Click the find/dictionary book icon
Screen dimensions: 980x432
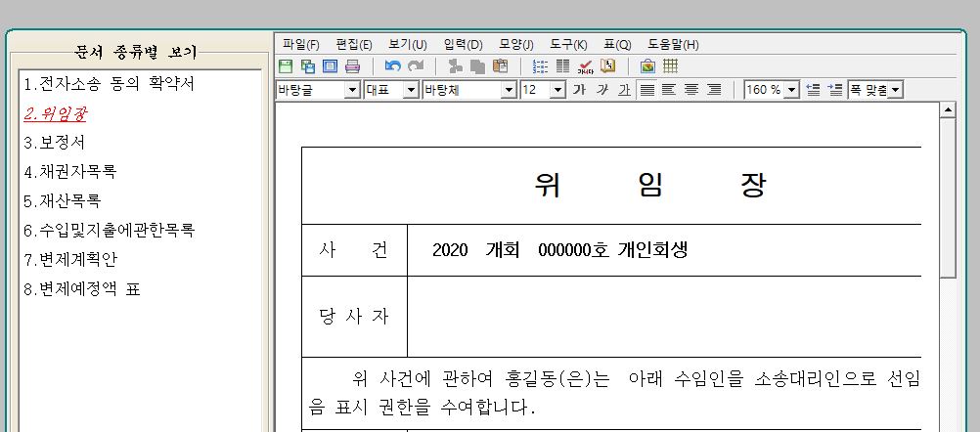pyautogui.click(x=607, y=66)
